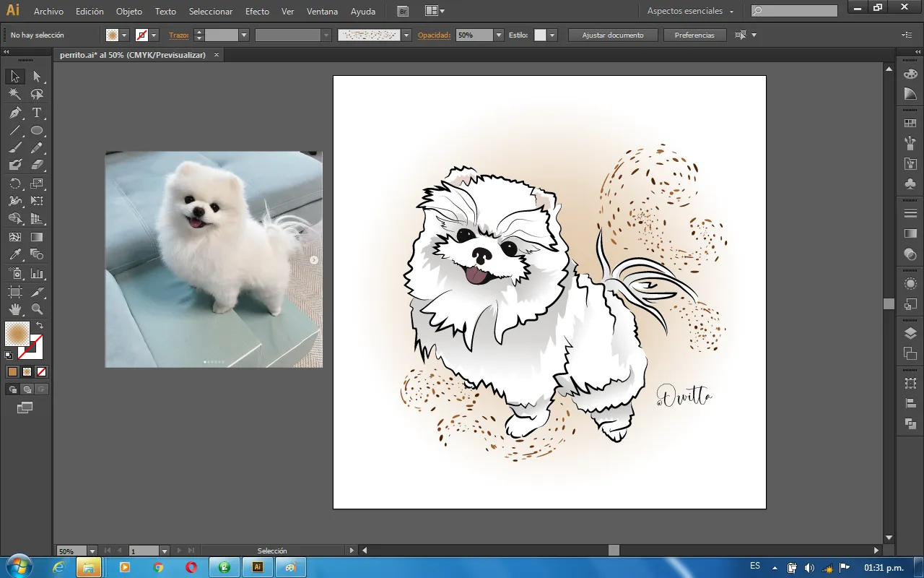Screen dimensions: 924x578
Task: Select the Eyedropper tool
Action: coord(14,254)
